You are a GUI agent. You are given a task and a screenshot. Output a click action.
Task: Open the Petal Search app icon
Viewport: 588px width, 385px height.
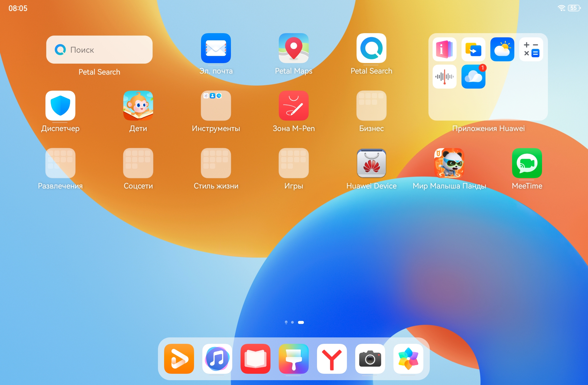[x=372, y=48]
